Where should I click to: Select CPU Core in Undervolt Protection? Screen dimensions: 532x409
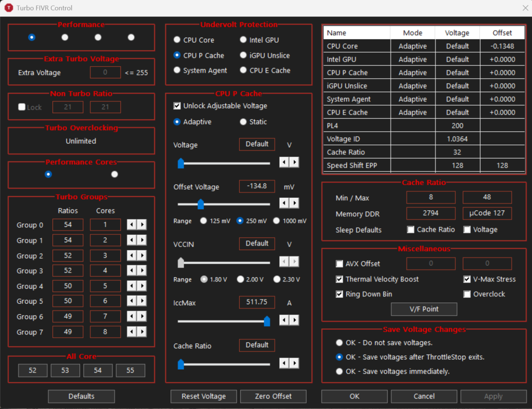click(193, 40)
